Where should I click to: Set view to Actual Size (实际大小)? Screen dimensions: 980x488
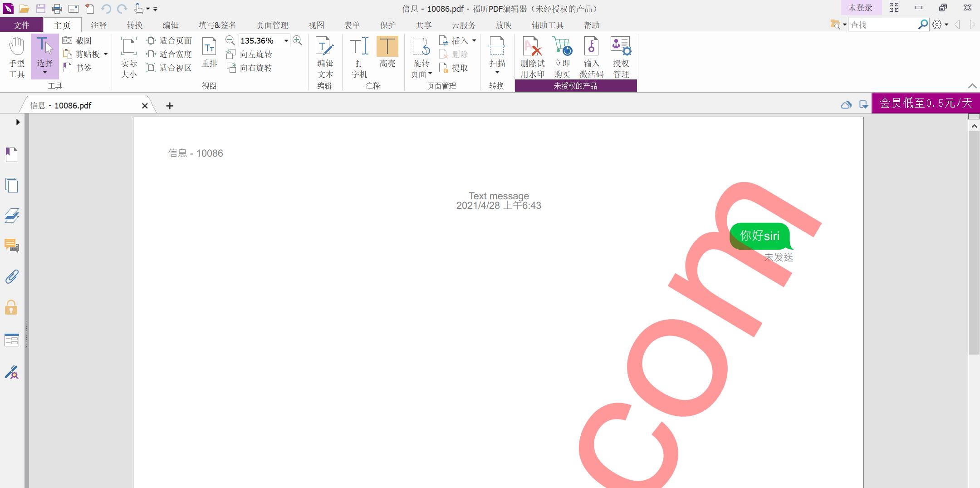(x=129, y=58)
